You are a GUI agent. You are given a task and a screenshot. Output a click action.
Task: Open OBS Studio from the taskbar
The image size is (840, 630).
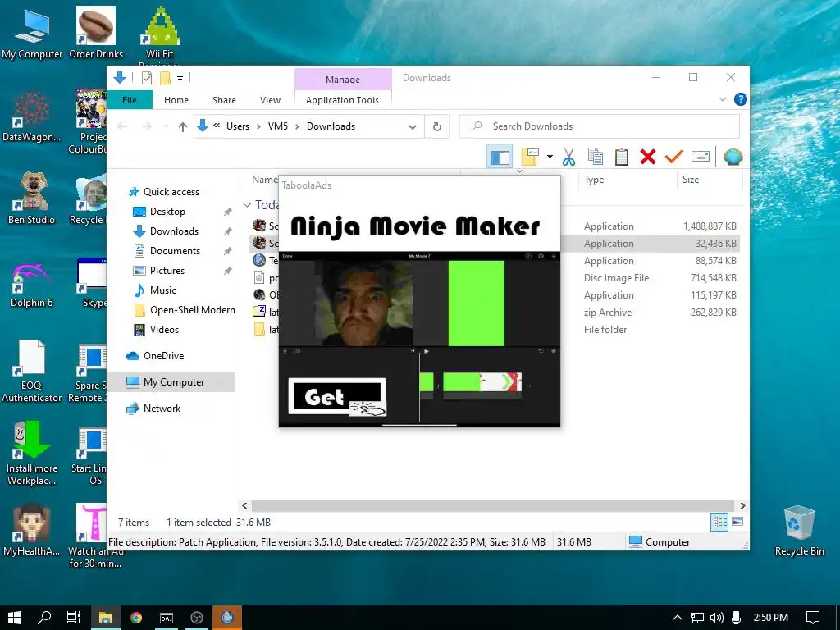197,618
